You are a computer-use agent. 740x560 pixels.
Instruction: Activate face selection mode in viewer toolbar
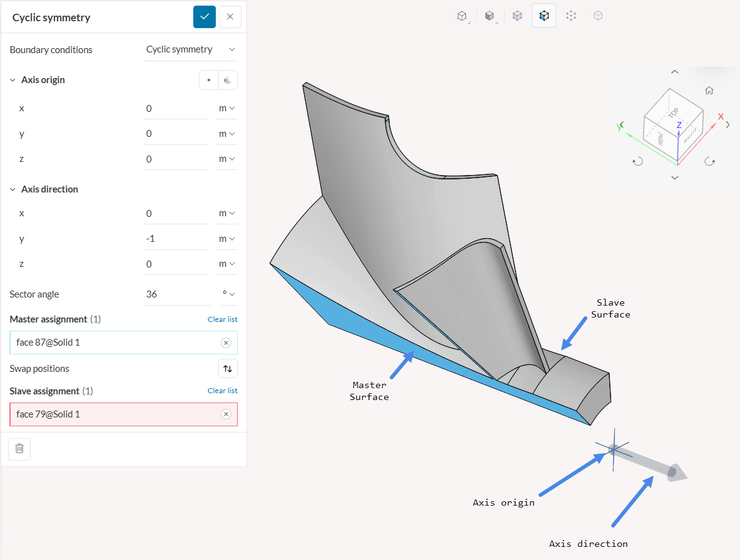[544, 16]
